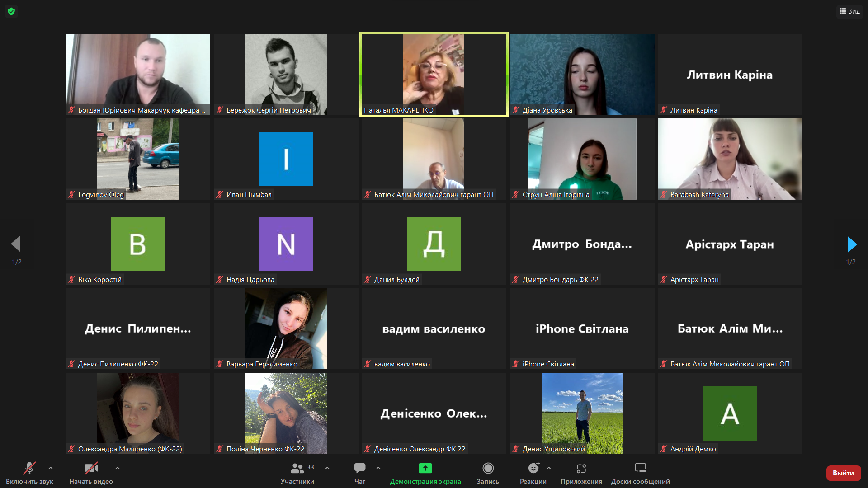Select Наталья МАКАРЕНКО's video tile
The height and width of the screenshot is (488, 868).
434,75
